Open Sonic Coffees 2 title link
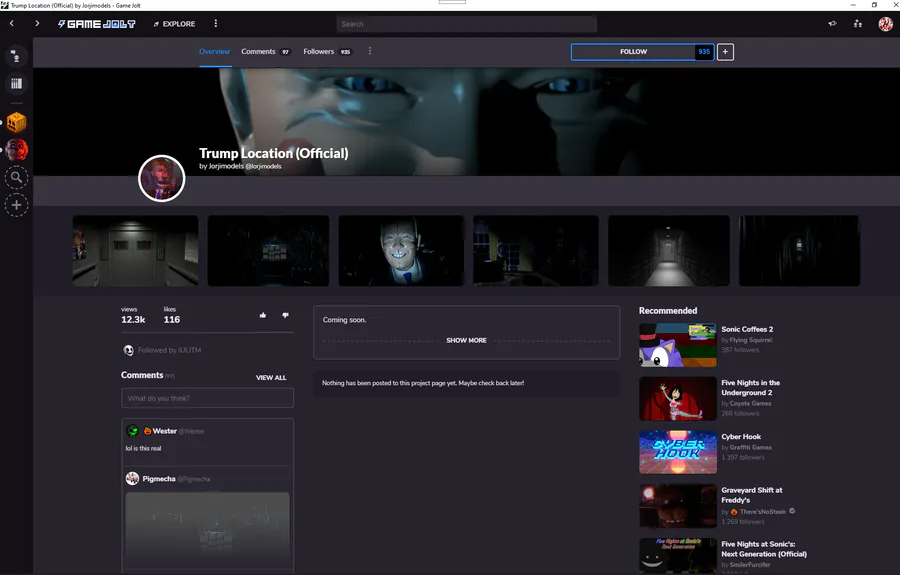 click(x=747, y=329)
